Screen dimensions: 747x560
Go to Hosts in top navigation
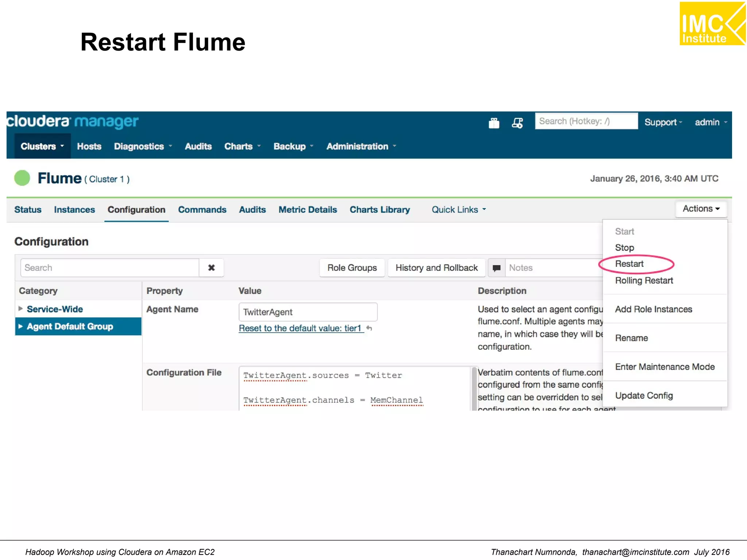pos(89,146)
